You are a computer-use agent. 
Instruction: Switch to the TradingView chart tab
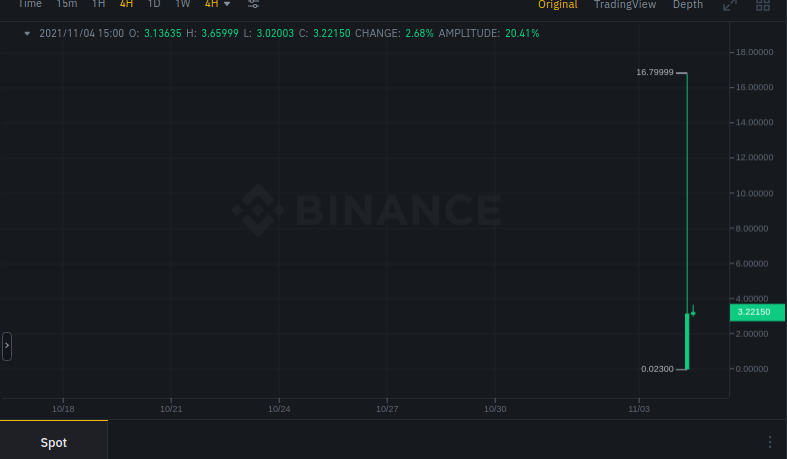[624, 4]
